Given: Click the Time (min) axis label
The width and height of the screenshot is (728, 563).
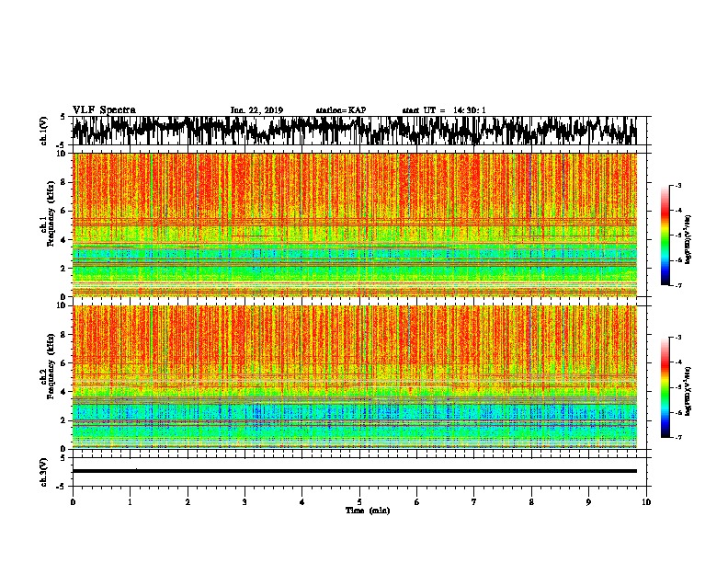Looking at the screenshot, I should pos(368,511).
